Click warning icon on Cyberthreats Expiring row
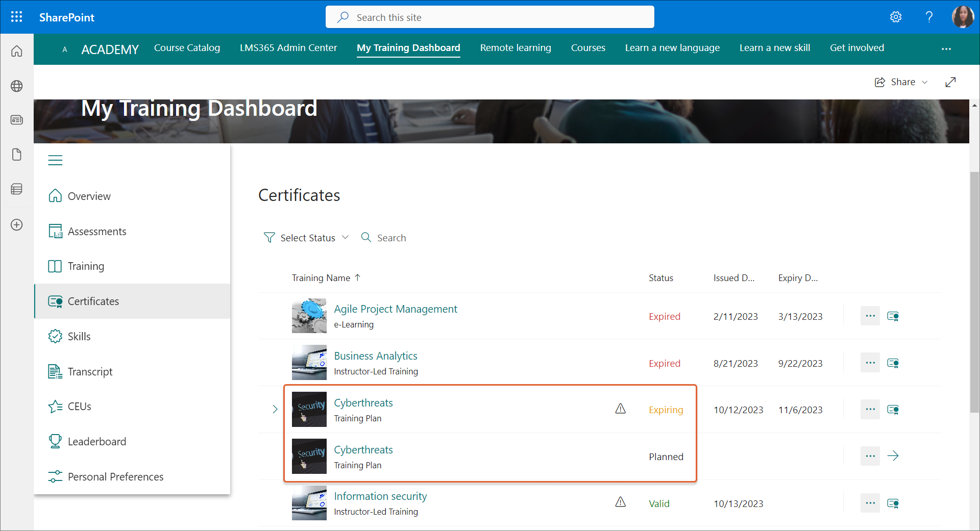This screenshot has height=531, width=980. point(620,409)
